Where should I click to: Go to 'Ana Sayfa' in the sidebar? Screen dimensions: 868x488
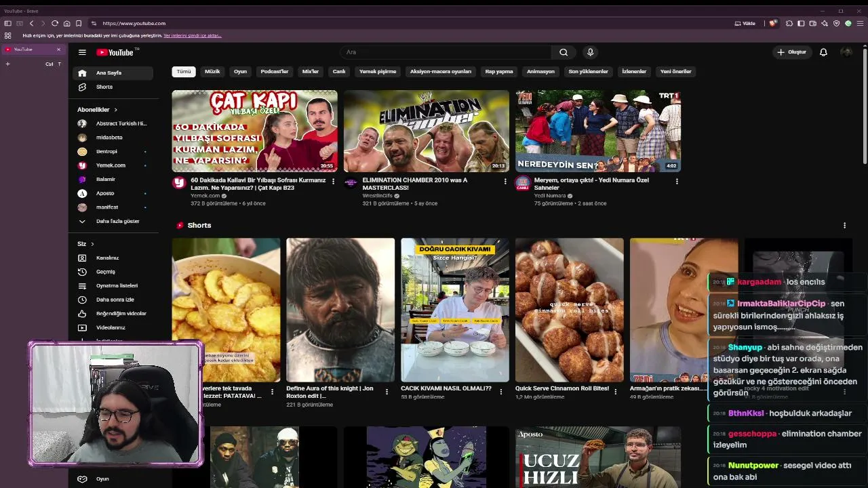pos(113,73)
